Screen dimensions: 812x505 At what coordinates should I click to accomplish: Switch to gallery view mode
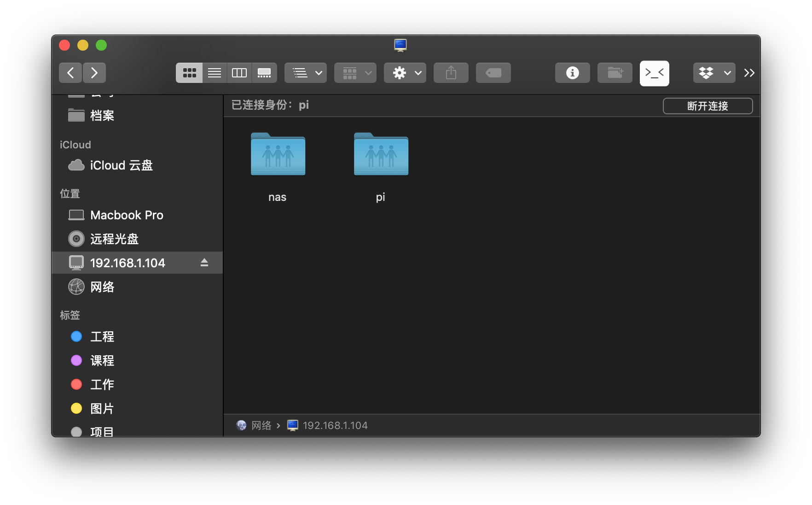pos(264,73)
